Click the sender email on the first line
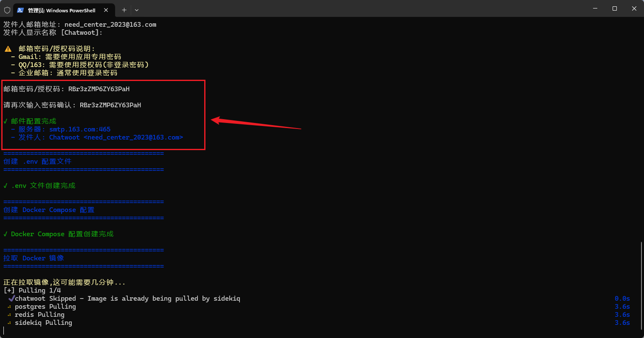 coord(110,25)
